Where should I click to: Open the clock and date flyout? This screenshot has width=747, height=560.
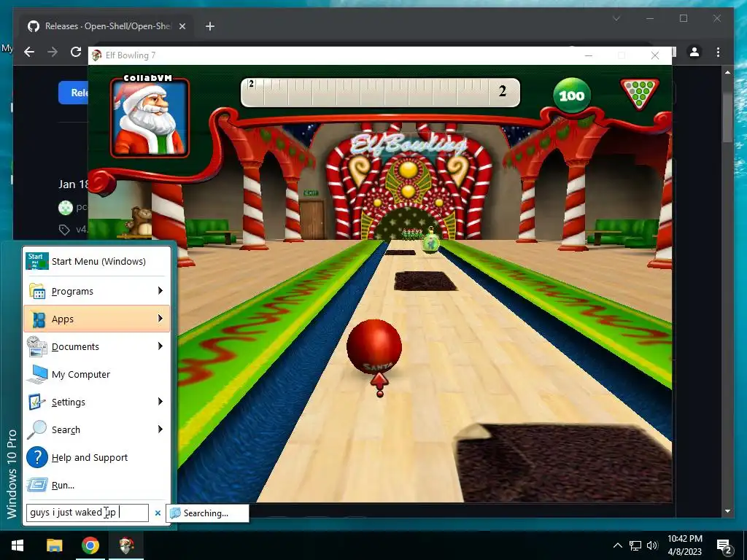[x=684, y=545]
